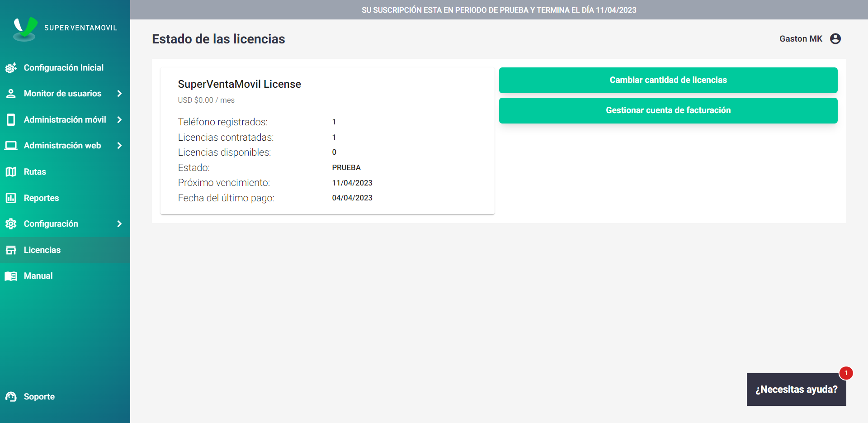Open the Reportes section
This screenshot has width=868, height=423.
[65, 198]
